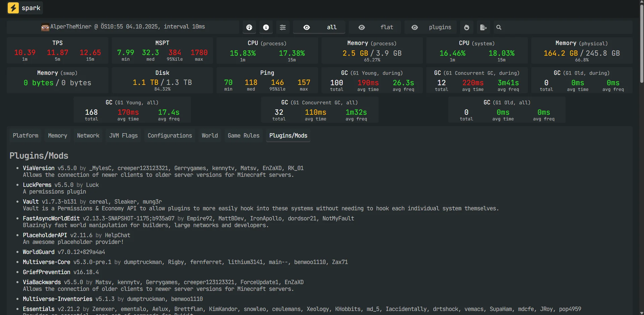Screen dimensions: 644x315
Task: Click the LuckPerms plugin name
Action: tap(37, 185)
